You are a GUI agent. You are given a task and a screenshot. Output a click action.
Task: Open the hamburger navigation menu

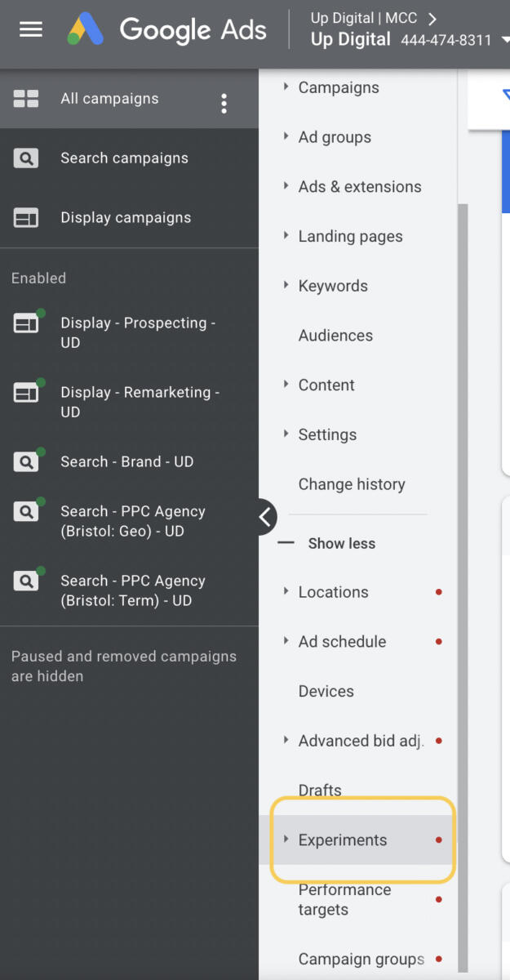tap(31, 29)
